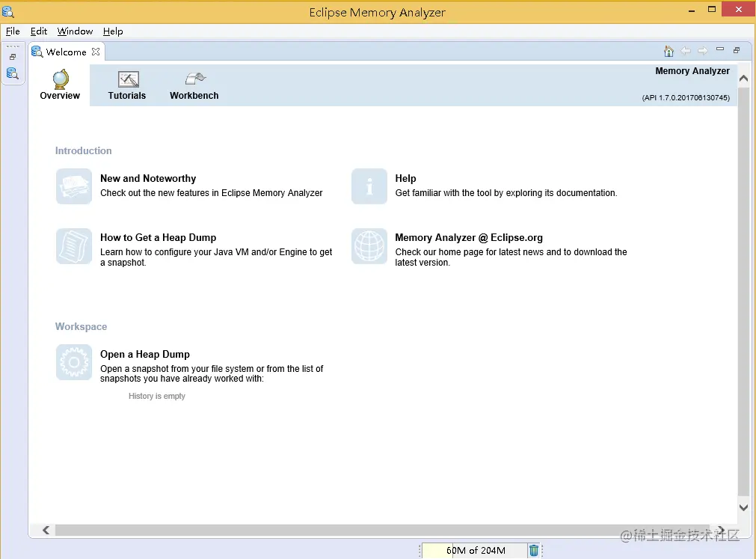
Task: Click the heap status 60M of 204M bar
Action: (475, 550)
